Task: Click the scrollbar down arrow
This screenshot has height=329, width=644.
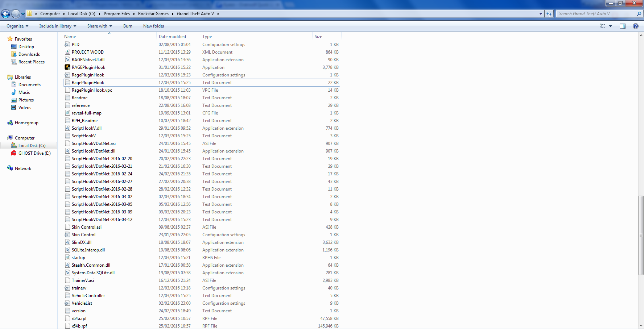Action: pos(641,326)
